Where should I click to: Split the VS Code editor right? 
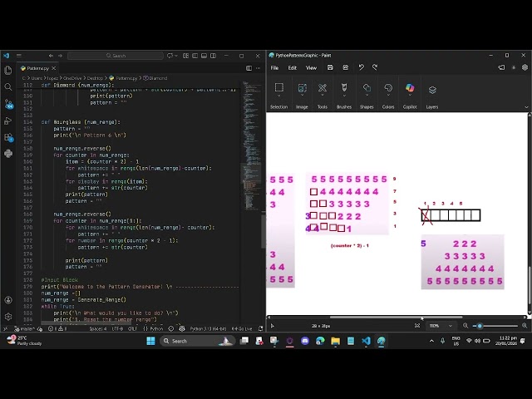249,68
